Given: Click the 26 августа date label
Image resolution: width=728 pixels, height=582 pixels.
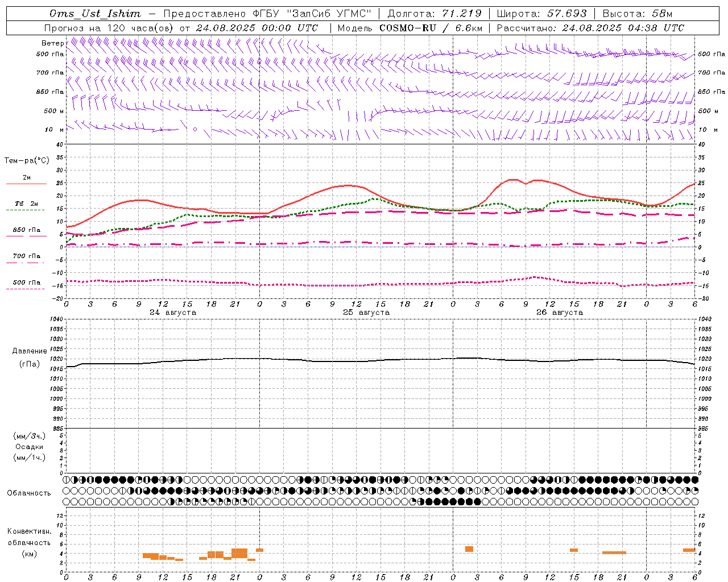Looking at the screenshot, I should coord(560,313).
